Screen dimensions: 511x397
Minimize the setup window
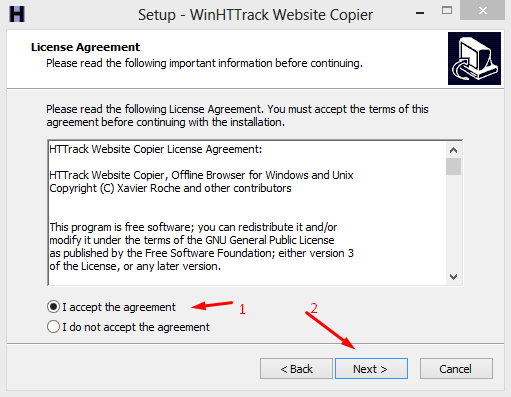pos(420,13)
